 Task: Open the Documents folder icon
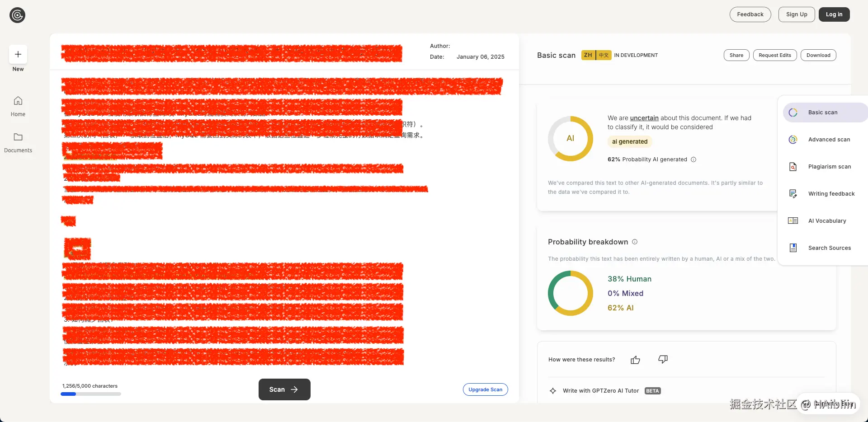tap(18, 137)
